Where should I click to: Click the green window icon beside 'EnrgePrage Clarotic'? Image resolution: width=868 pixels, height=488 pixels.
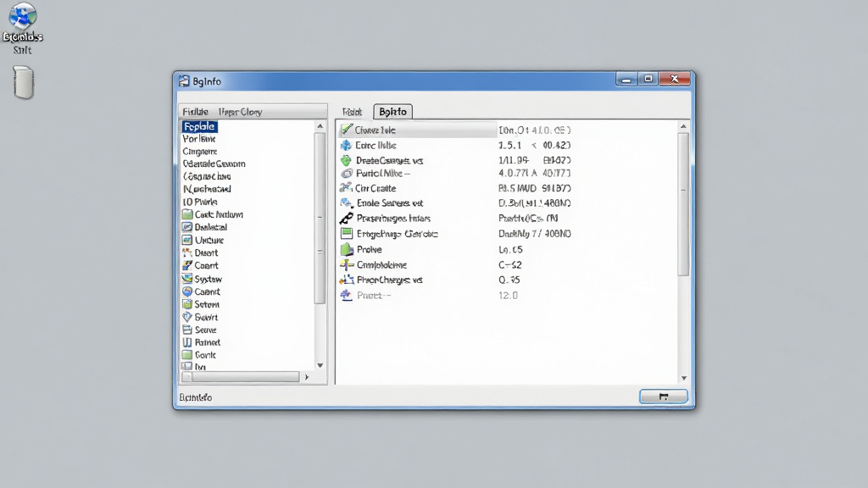347,234
